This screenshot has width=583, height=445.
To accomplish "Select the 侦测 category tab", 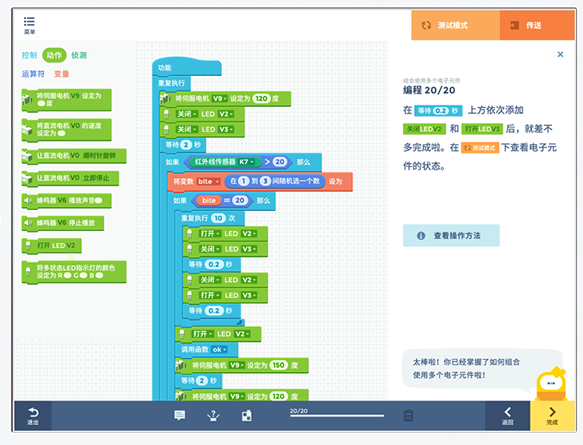I will pos(79,55).
